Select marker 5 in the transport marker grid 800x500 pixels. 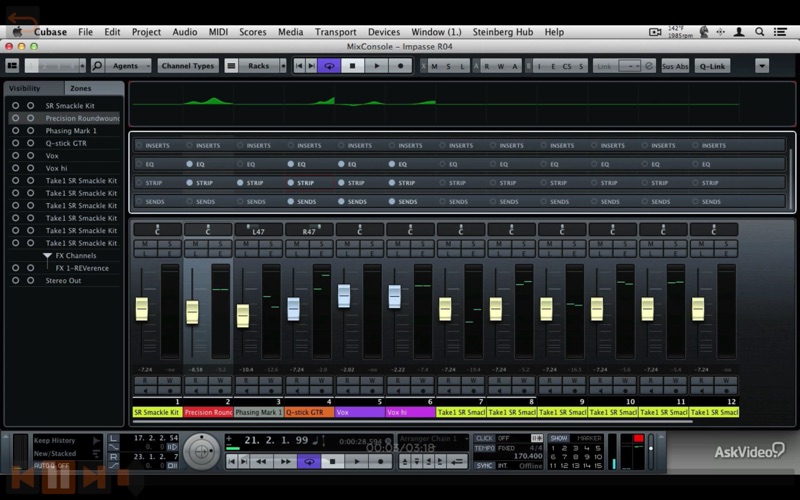point(598,448)
